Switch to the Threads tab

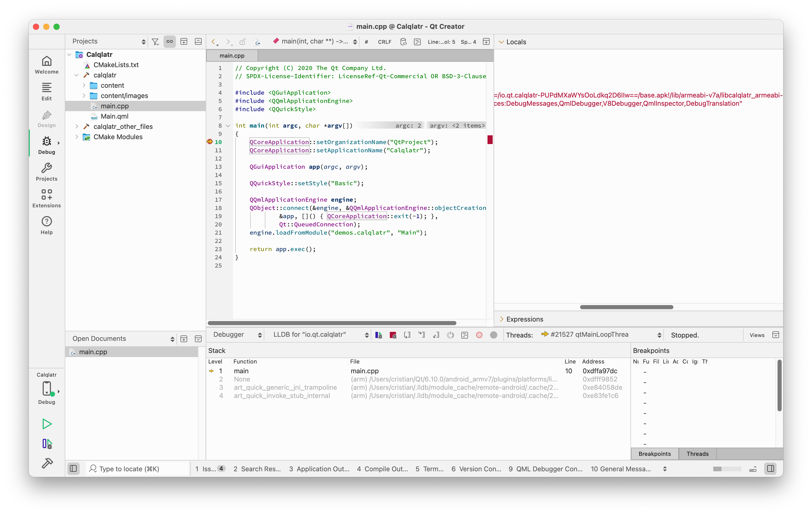697,454
